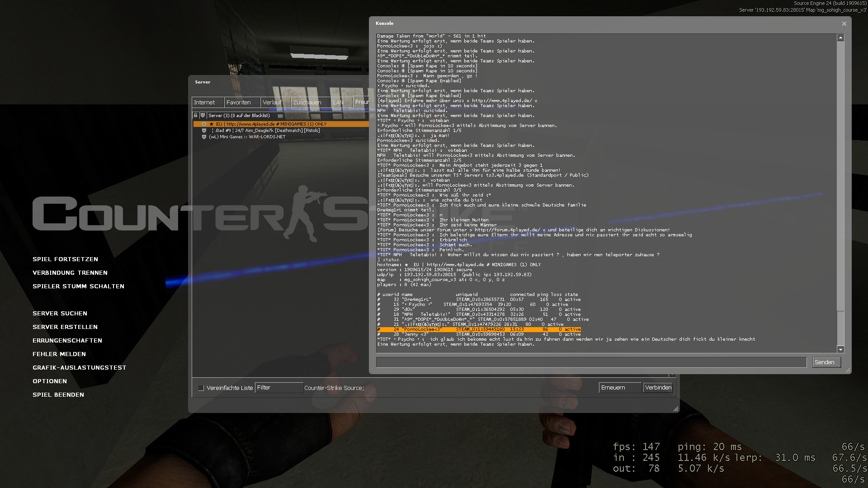Click VERBINDUNG TRENNEN menu item

pos(70,273)
